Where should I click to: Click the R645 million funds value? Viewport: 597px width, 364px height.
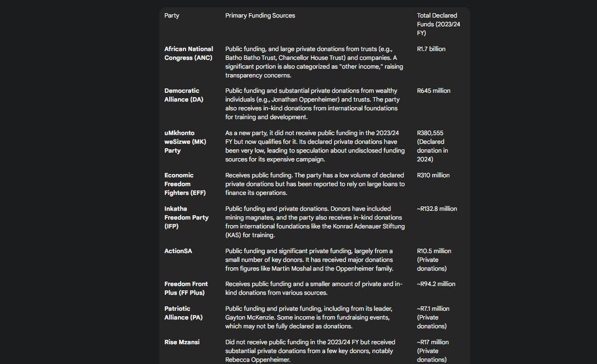pyautogui.click(x=433, y=91)
